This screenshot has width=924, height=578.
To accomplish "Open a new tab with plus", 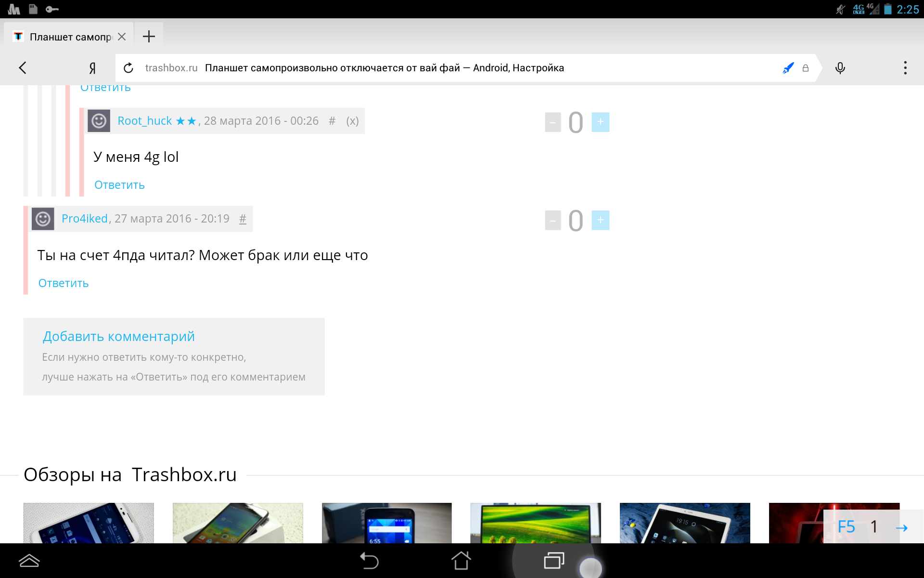I will pos(149,37).
